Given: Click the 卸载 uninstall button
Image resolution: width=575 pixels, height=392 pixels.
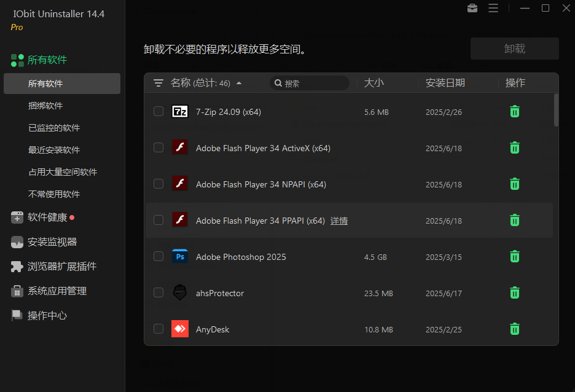Looking at the screenshot, I should point(515,49).
